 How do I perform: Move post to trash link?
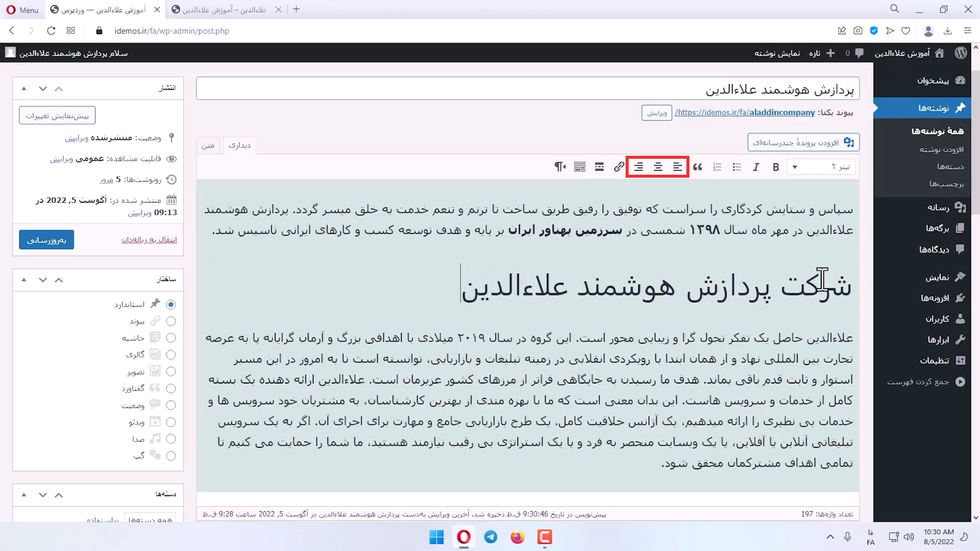tap(149, 239)
